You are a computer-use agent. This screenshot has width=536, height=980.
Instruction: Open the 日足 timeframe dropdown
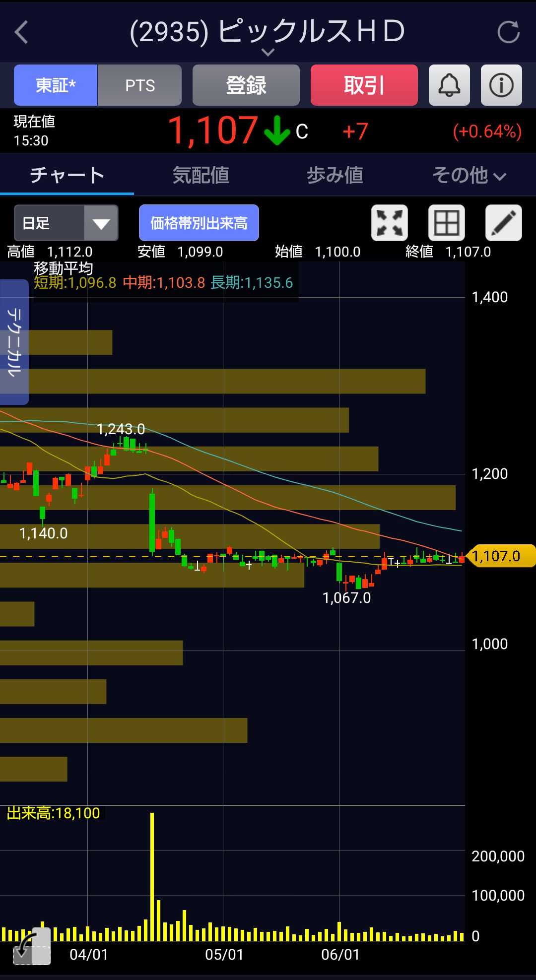click(x=66, y=223)
